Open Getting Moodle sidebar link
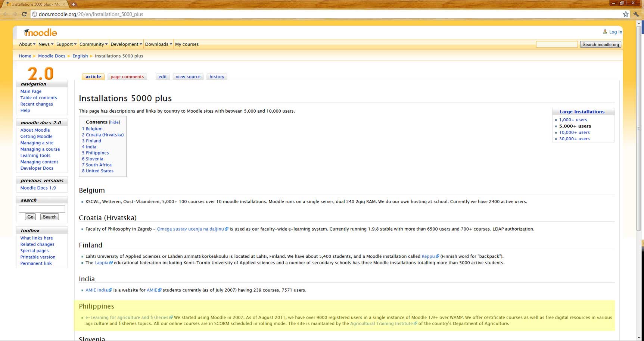644x341 pixels. point(36,137)
